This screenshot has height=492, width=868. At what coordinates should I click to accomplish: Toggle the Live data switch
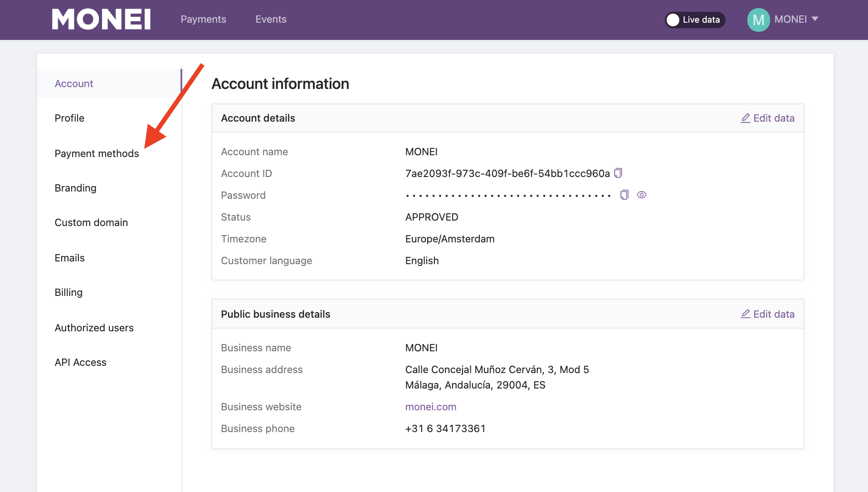[x=695, y=20]
